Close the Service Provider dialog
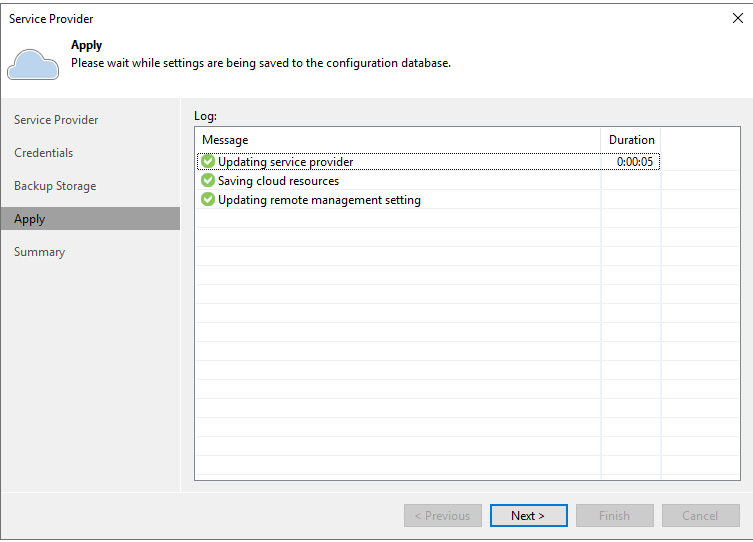Image resolution: width=753 pixels, height=542 pixels. (x=738, y=18)
